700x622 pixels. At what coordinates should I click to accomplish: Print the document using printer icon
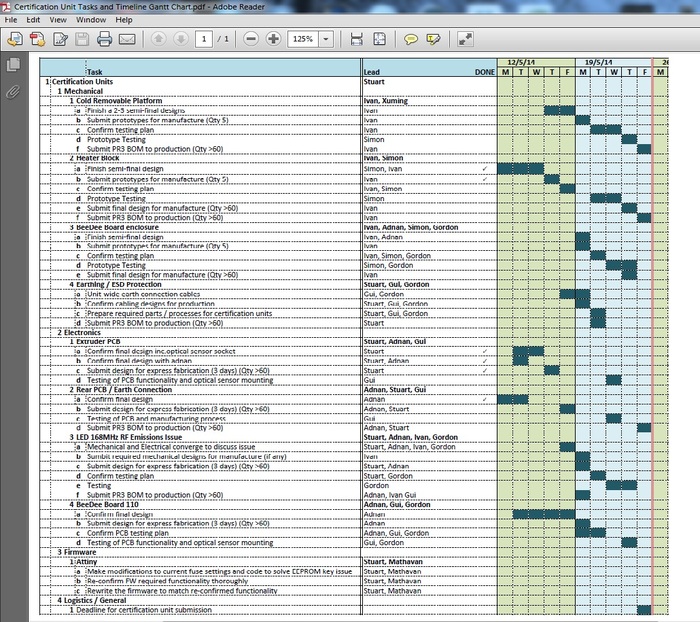[104, 39]
